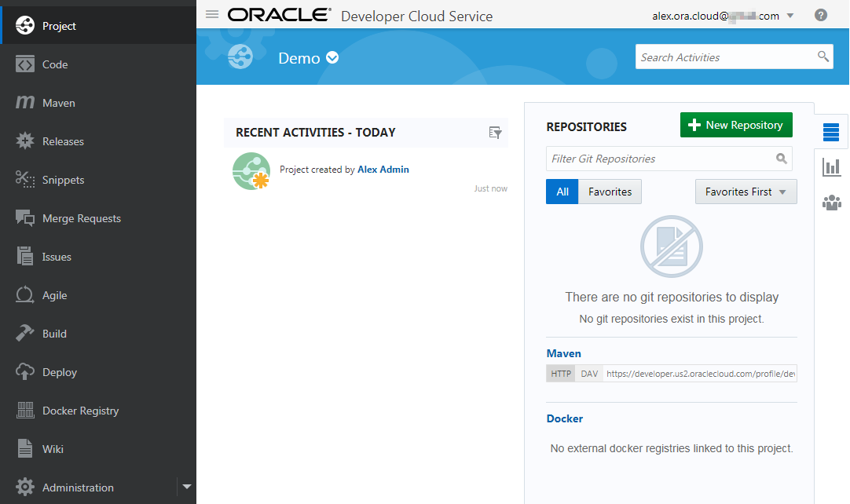
Task: Go to the Docker Registry page
Action: 80,411
